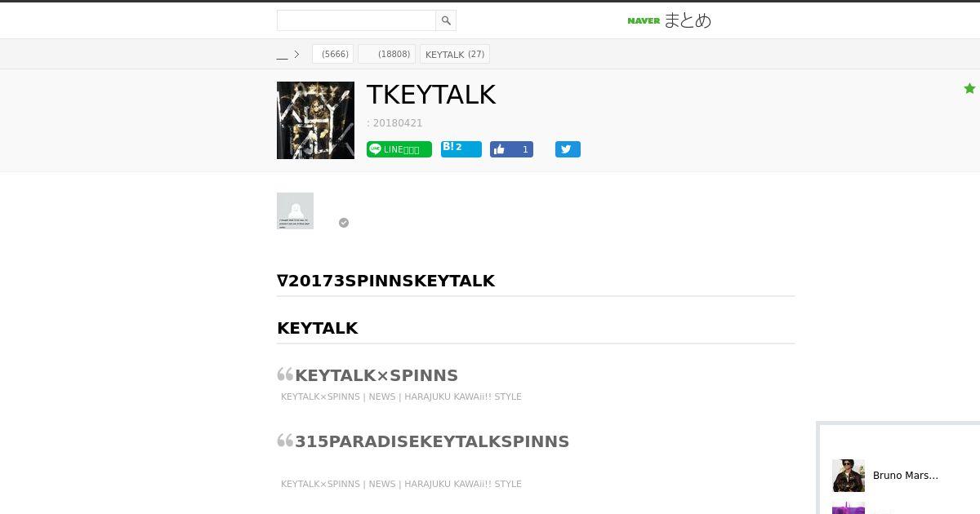Select the breadcrumb tag with count (5666)
Viewport: 980px width, 514px height.
tap(332, 54)
